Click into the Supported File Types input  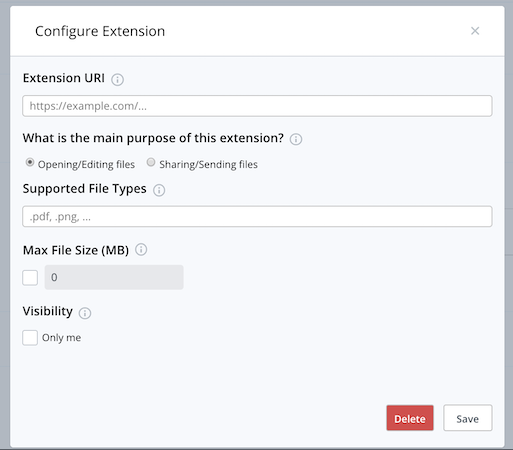pyautogui.click(x=257, y=217)
